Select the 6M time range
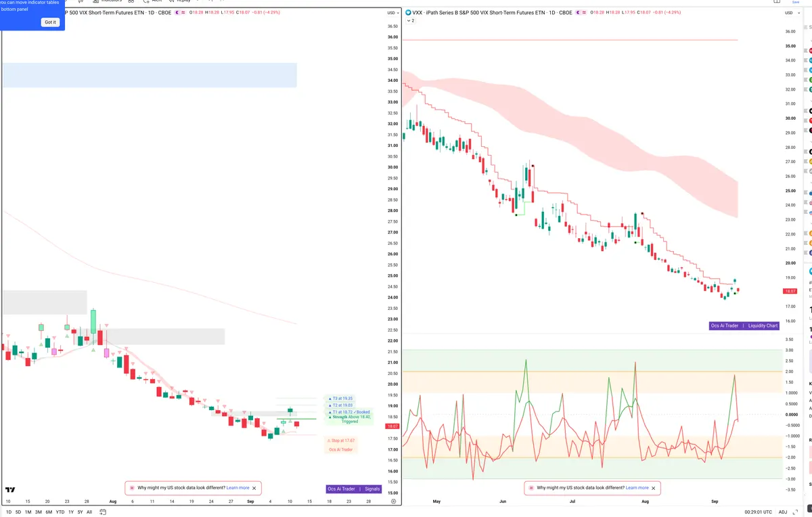 point(49,512)
